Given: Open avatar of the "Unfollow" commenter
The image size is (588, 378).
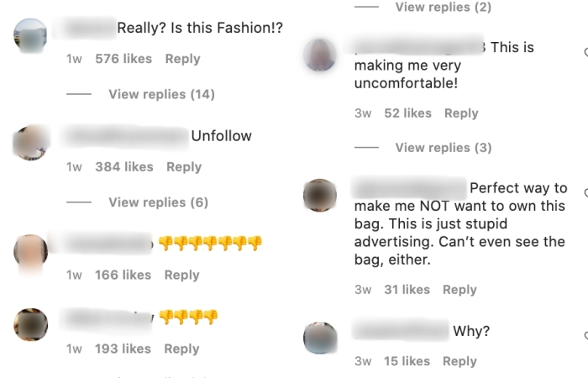Looking at the screenshot, I should (x=31, y=144).
